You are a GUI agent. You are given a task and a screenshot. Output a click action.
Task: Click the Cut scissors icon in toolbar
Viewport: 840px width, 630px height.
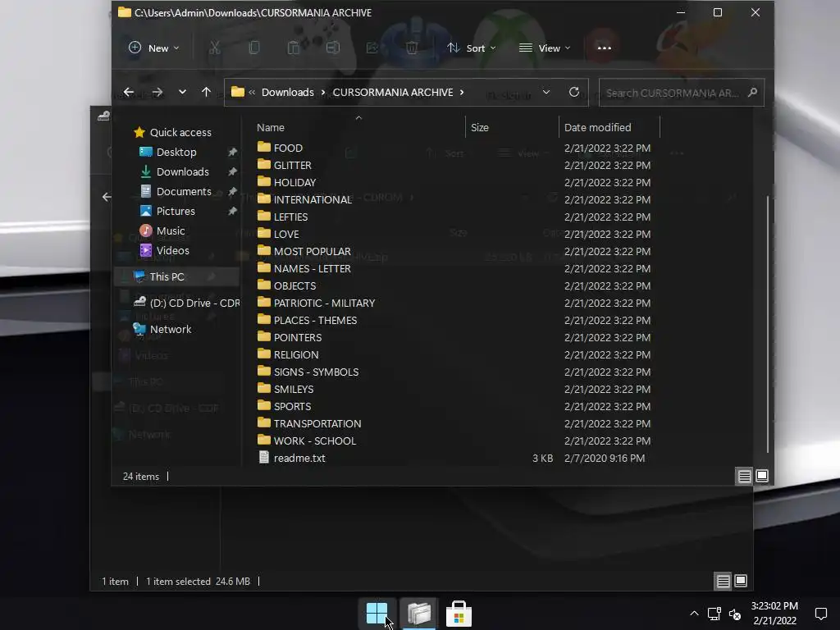[x=214, y=48]
